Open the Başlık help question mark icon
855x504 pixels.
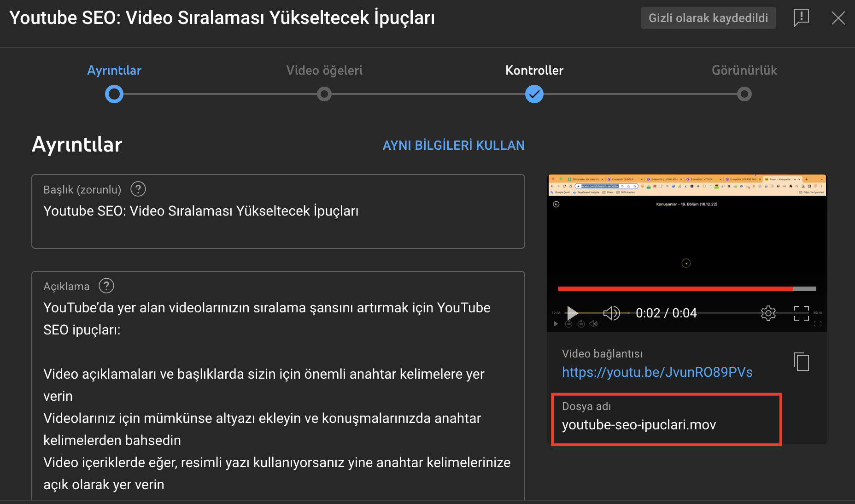click(138, 189)
